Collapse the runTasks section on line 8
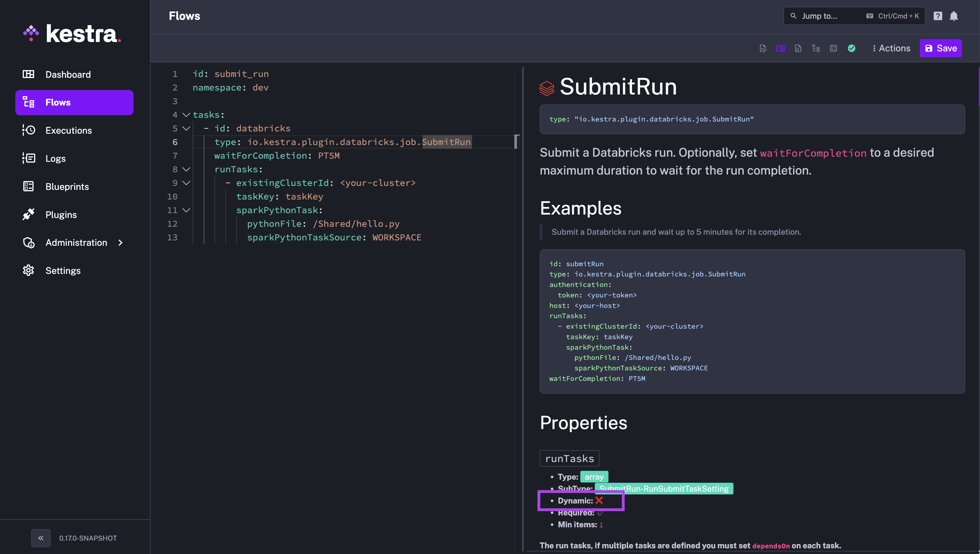This screenshot has width=980, height=554. click(x=185, y=169)
